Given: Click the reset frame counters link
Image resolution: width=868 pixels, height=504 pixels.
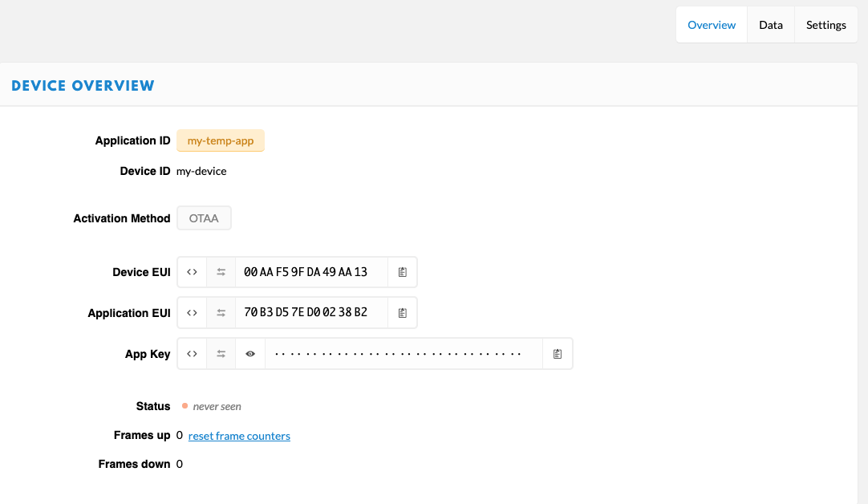Looking at the screenshot, I should 239,436.
